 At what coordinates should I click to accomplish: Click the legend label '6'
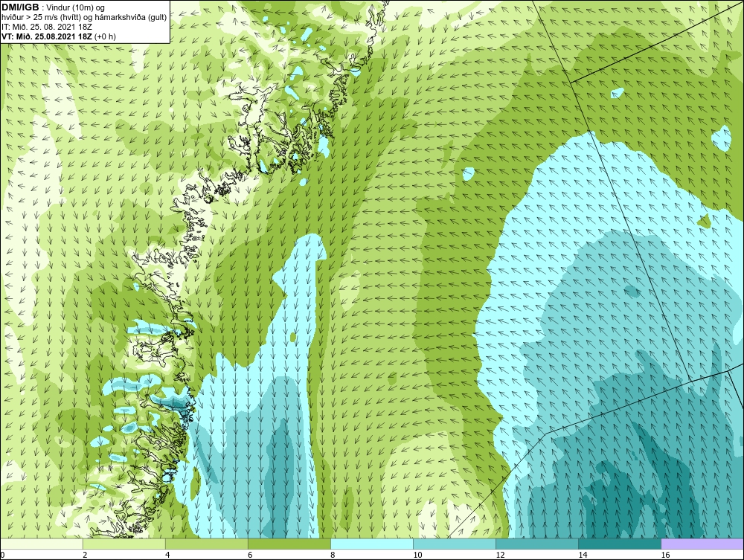pos(250,555)
